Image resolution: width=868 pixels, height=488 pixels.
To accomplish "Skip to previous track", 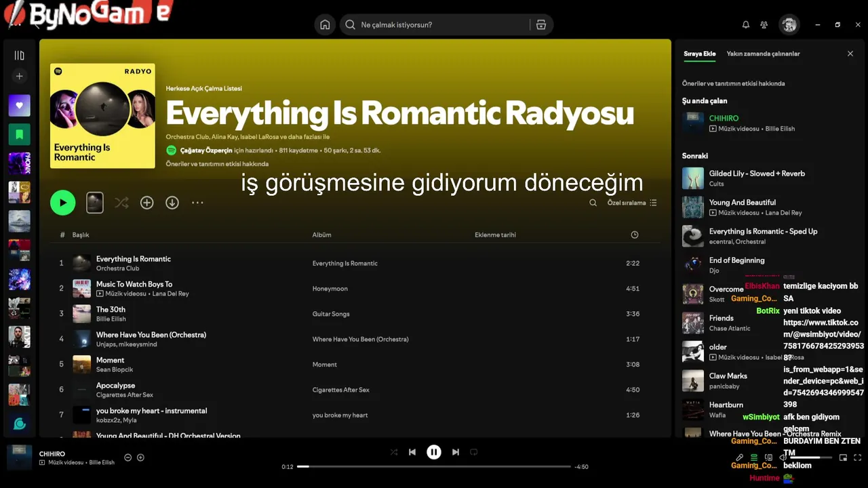I will 412,452.
